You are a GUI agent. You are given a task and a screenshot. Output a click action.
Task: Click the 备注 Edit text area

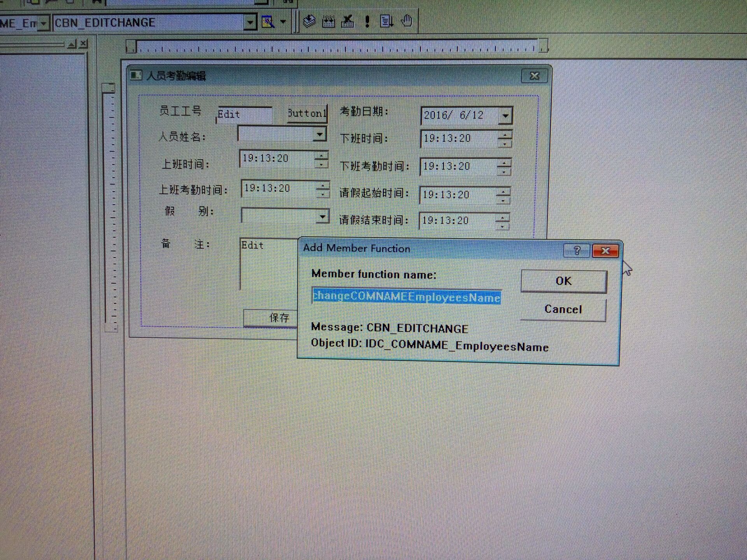269,264
